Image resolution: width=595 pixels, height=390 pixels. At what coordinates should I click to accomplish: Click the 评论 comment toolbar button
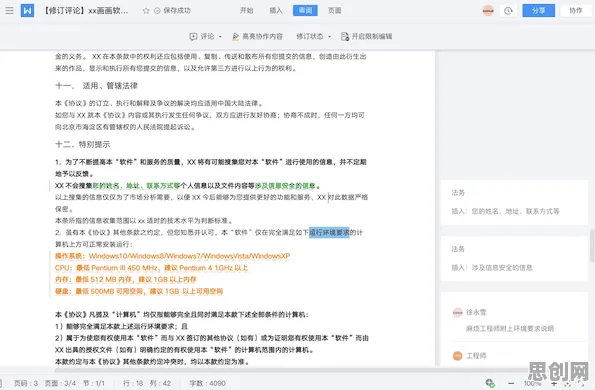[202, 36]
